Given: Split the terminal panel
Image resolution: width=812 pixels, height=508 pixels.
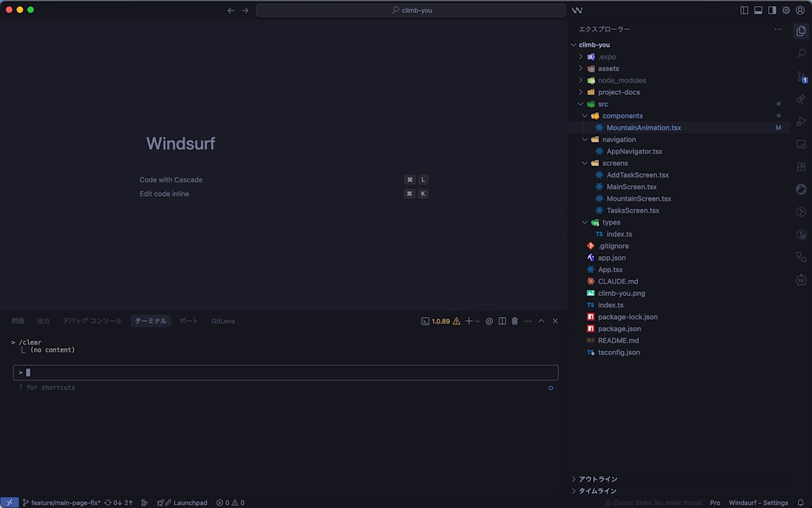Looking at the screenshot, I should click(x=502, y=321).
